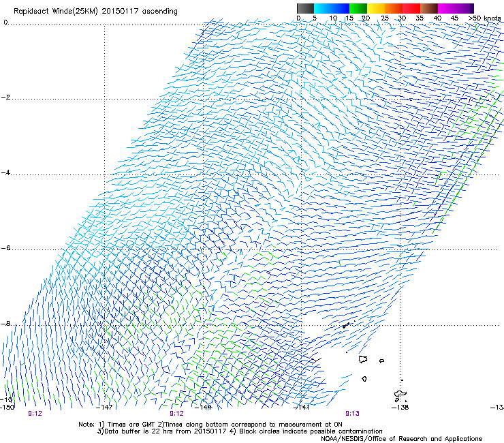Image resolution: width=504 pixels, height=443 pixels.
Task: Click the 'Data buffer is 22 hrs' note line
Action: (240, 431)
